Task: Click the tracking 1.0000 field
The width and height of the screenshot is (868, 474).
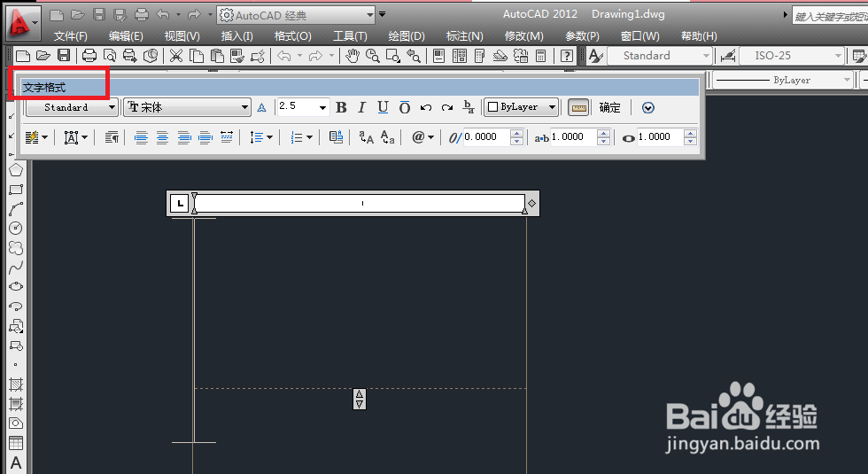Action: (574, 136)
